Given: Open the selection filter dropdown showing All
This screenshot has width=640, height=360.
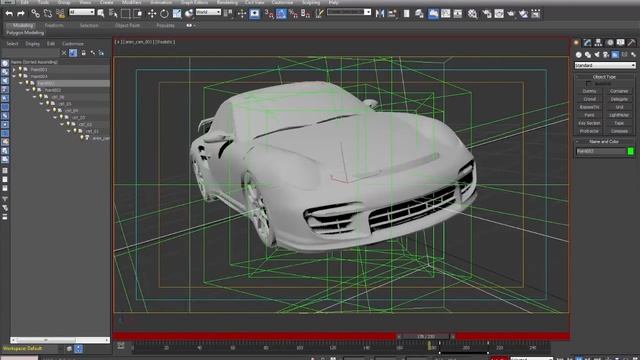Looking at the screenshot, I should pyautogui.click(x=82, y=12).
